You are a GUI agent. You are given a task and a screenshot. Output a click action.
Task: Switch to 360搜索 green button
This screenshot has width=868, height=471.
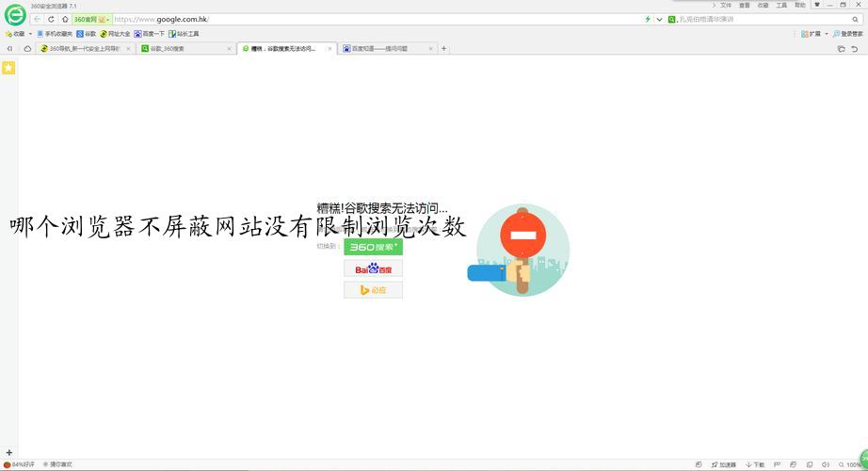[x=373, y=247]
